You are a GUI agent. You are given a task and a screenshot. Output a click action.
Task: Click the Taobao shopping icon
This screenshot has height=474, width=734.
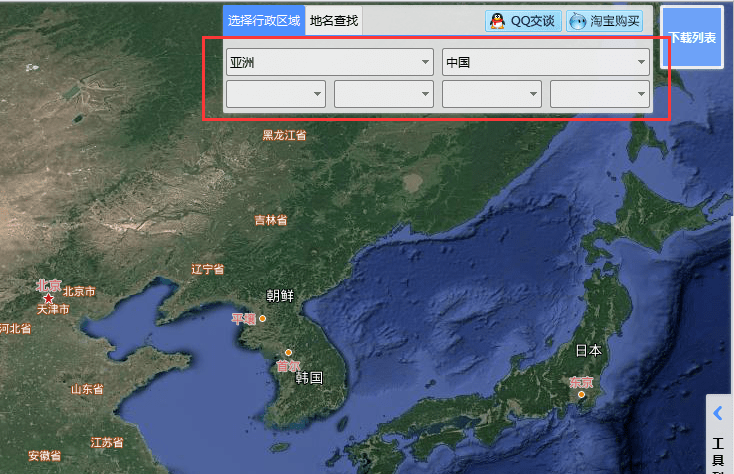pyautogui.click(x=578, y=21)
